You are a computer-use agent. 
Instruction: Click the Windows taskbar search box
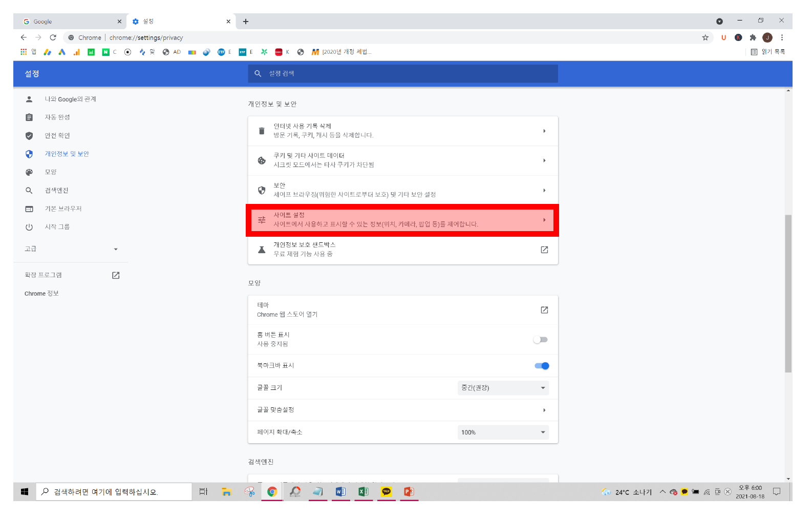click(114, 492)
